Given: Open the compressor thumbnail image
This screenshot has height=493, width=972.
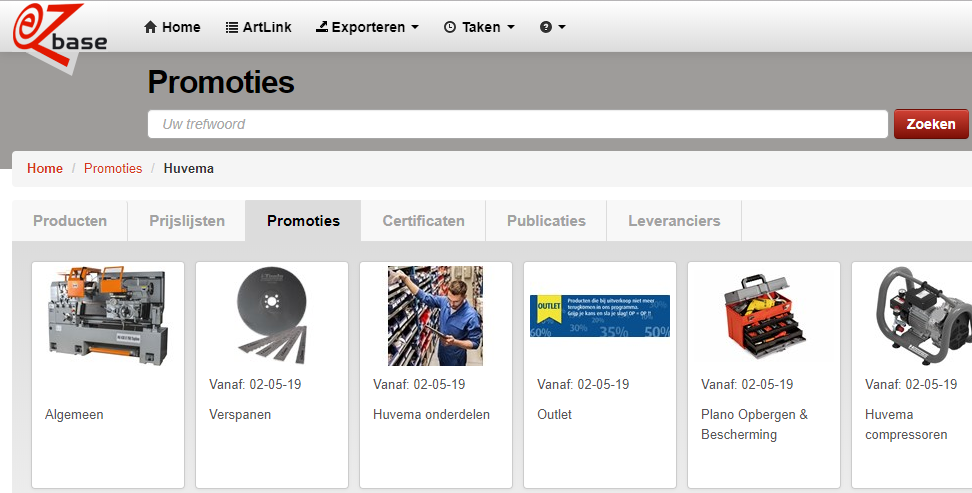Looking at the screenshot, I should (924, 316).
